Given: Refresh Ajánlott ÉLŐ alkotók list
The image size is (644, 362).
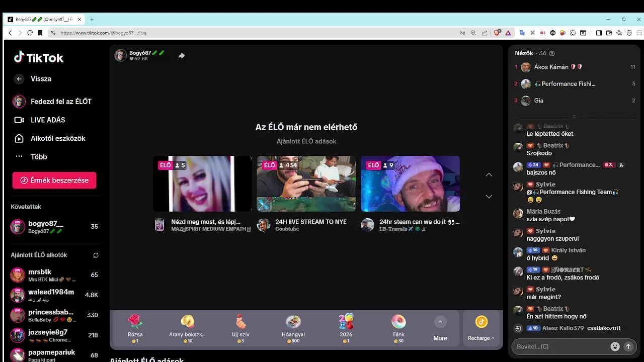Looking at the screenshot, I should click(96, 255).
